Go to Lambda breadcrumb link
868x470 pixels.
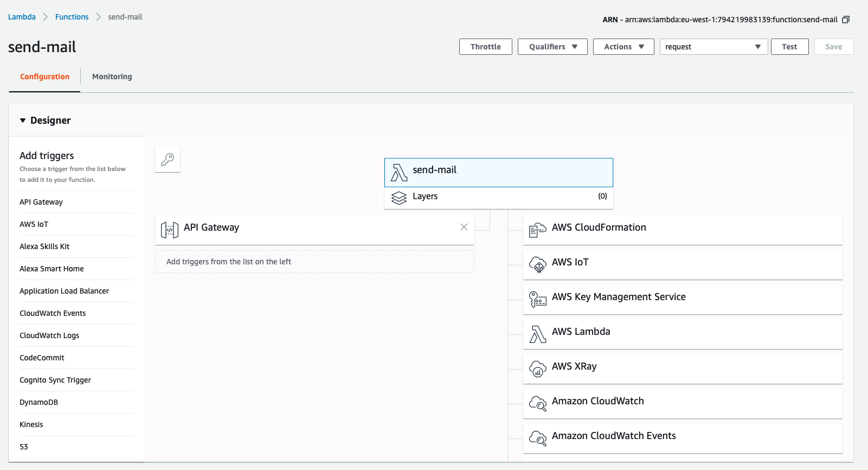pyautogui.click(x=22, y=17)
